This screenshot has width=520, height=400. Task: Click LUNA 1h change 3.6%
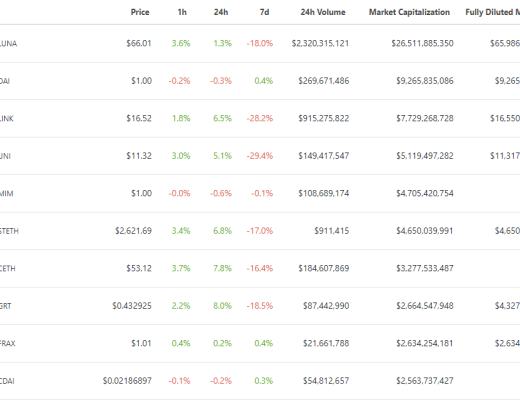[x=181, y=43]
